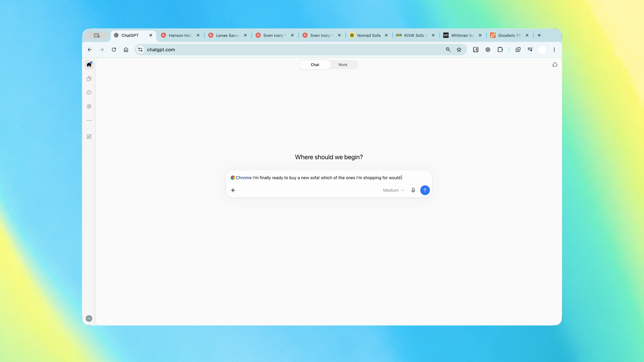Close the Nomad Sofa tab

tap(386, 35)
